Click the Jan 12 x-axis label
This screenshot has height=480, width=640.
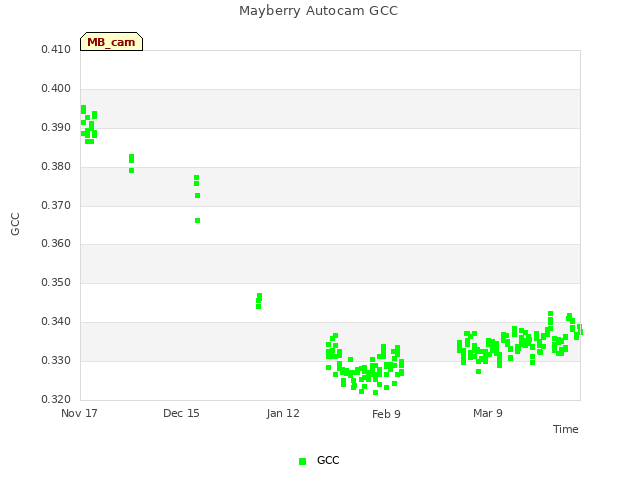pos(283,413)
